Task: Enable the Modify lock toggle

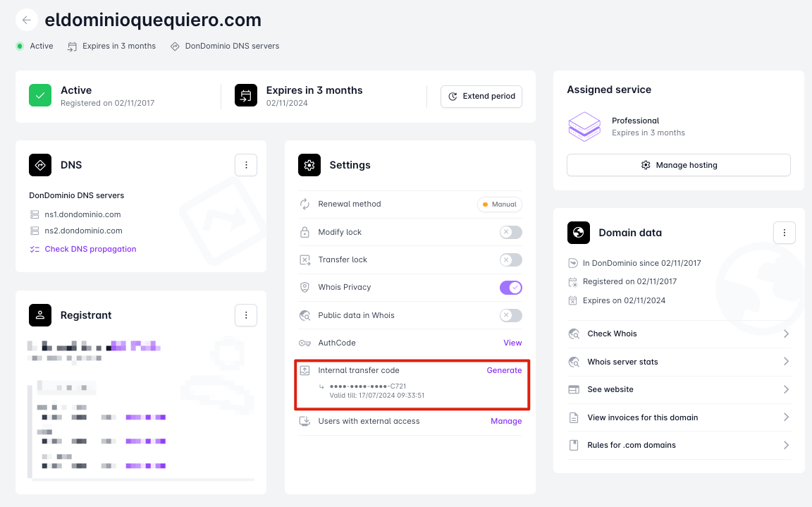Action: pos(510,232)
